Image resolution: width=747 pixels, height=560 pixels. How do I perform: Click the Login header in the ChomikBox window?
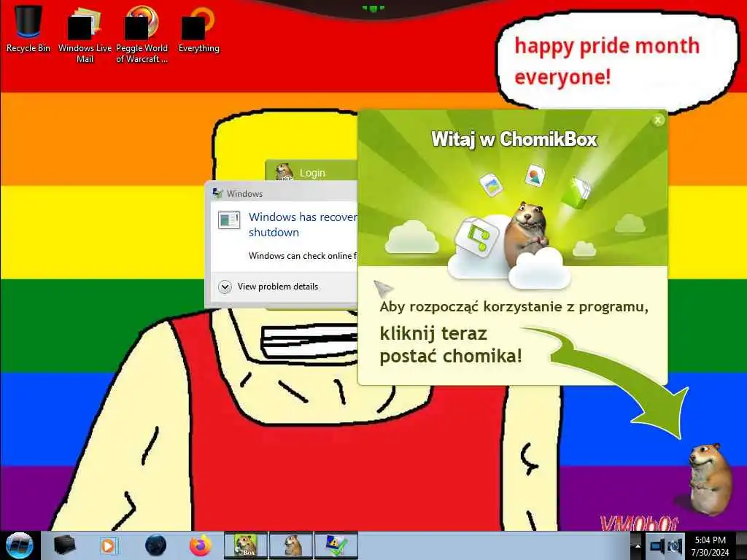pos(312,173)
